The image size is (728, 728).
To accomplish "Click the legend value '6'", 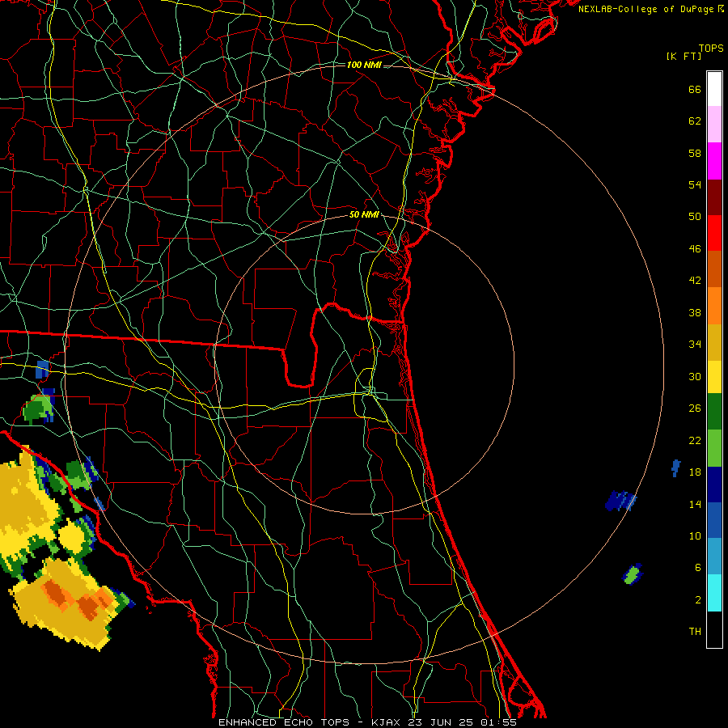I will click(697, 568).
